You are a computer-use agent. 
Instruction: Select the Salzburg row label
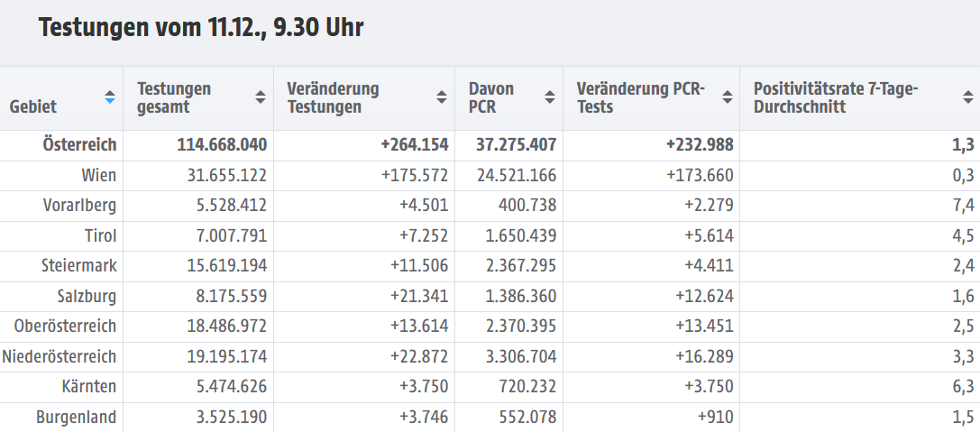87,296
